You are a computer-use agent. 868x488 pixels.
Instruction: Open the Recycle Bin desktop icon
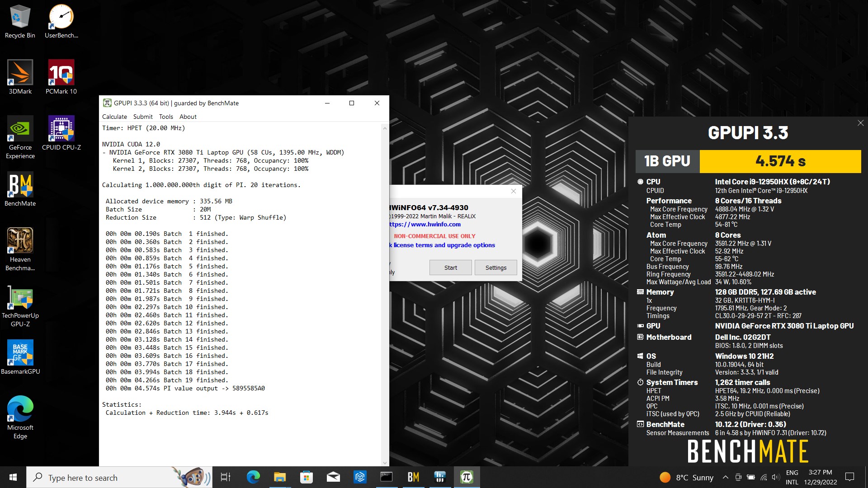pos(20,22)
